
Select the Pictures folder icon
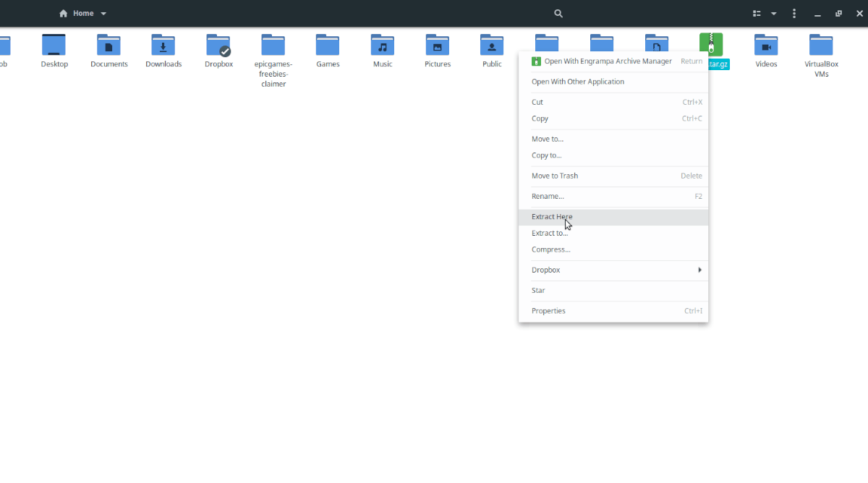point(438,45)
